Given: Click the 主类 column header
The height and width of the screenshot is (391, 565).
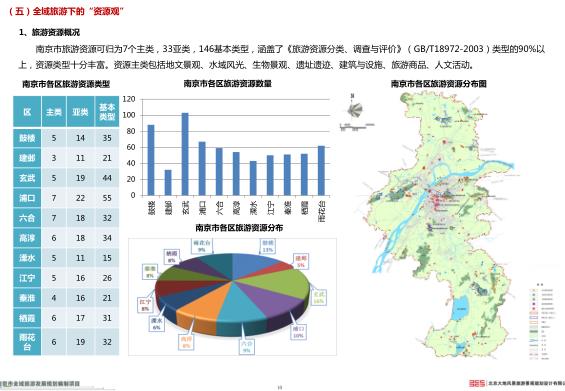Looking at the screenshot, I should point(54,112).
